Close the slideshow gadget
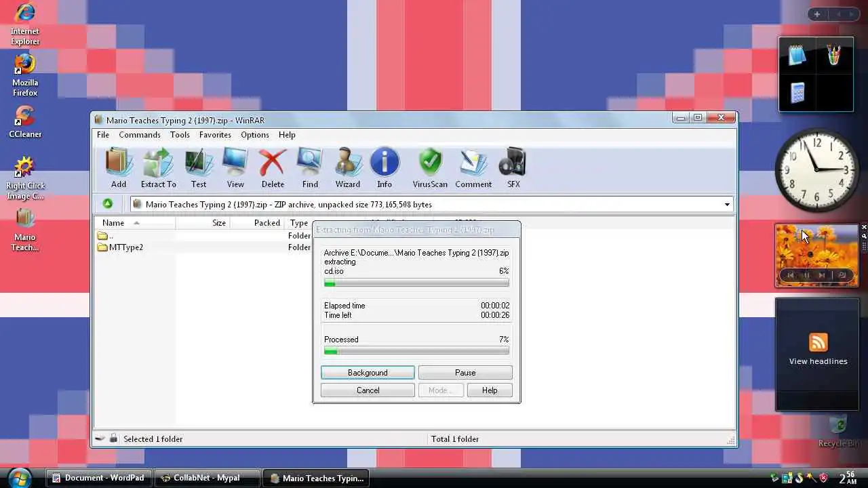868x488 pixels. (x=864, y=227)
